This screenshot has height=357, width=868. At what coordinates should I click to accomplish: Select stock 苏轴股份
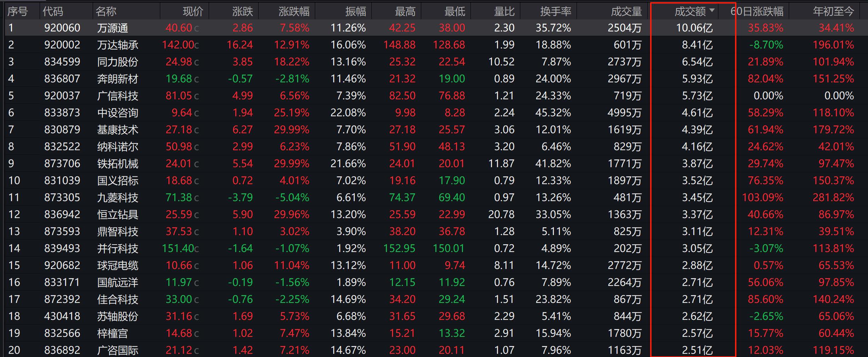118,316
